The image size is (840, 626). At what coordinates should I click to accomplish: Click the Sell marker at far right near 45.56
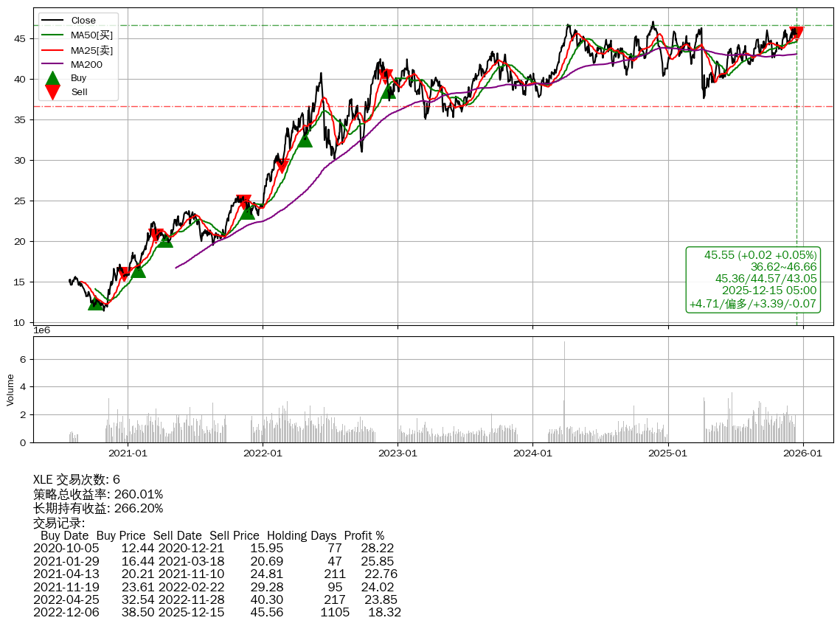(796, 33)
